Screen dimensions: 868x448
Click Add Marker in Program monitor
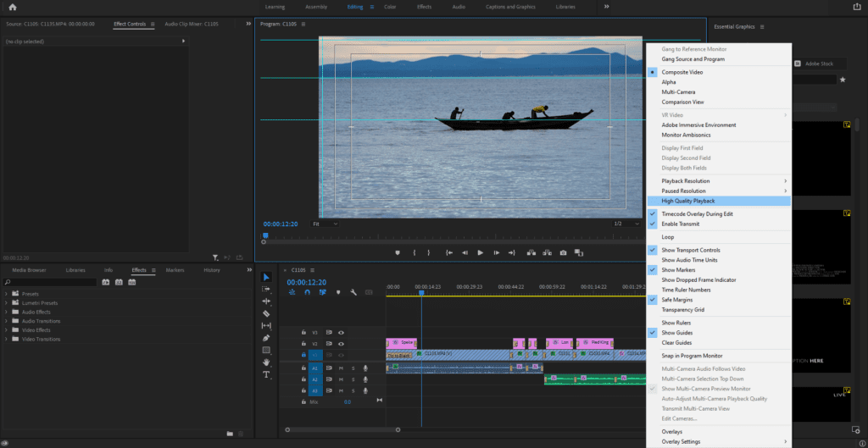point(397,252)
